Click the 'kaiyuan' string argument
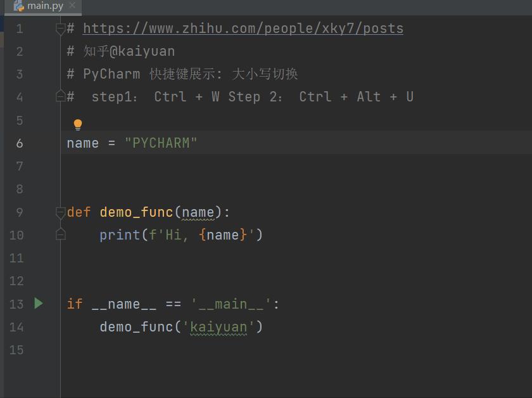Viewport: 532px width, 398px height. pos(218,326)
